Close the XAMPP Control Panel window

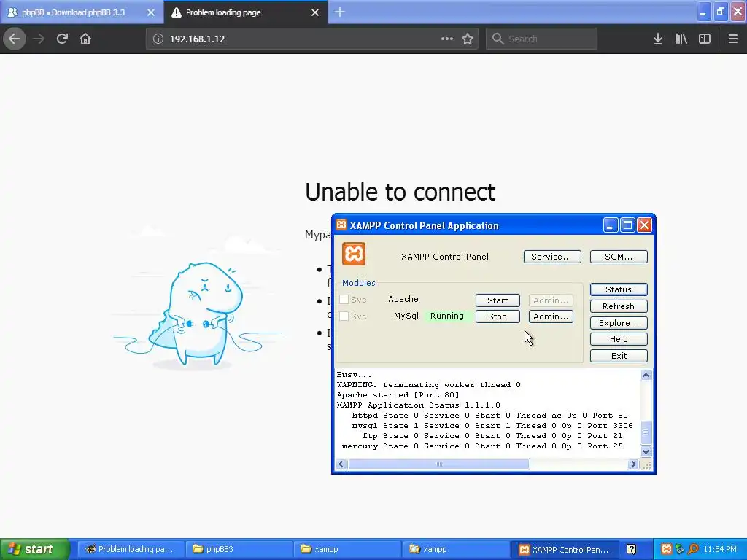point(644,225)
